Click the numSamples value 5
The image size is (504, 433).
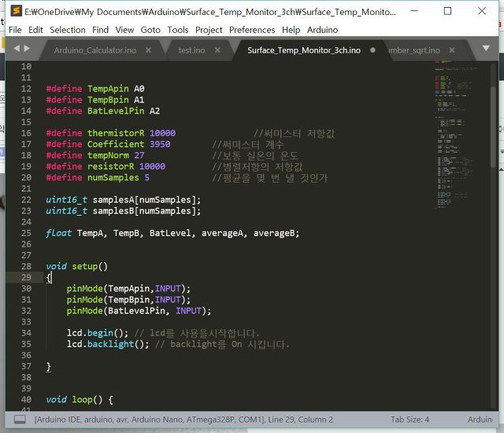coord(147,178)
